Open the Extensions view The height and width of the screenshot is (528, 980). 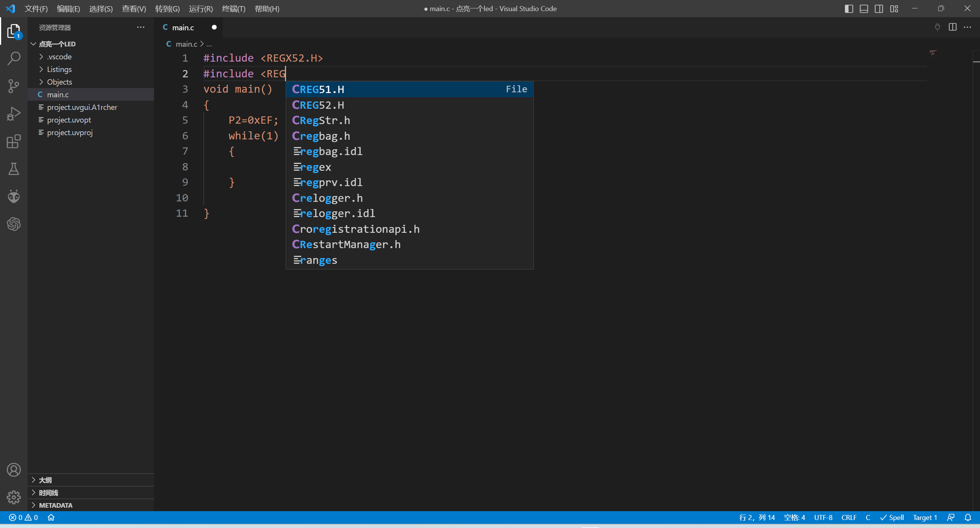(x=14, y=141)
